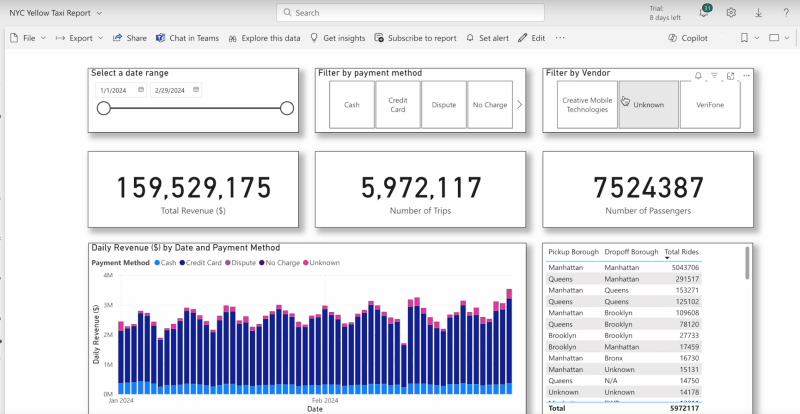This screenshot has width=800, height=414.
Task: Click the Number of Passengers card 7524387
Action: click(648, 188)
